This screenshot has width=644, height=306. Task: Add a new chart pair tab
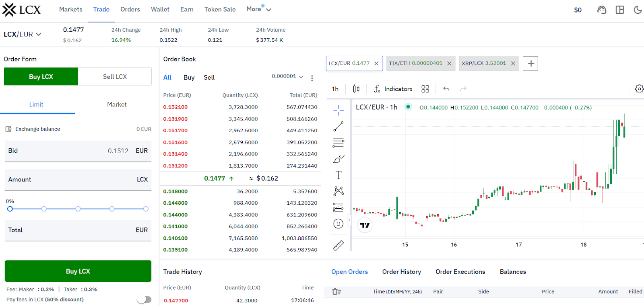coord(530,64)
